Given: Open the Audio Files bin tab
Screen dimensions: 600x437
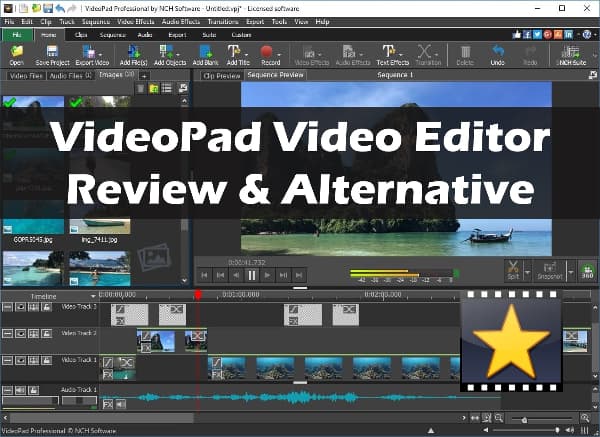Looking at the screenshot, I should (70, 75).
